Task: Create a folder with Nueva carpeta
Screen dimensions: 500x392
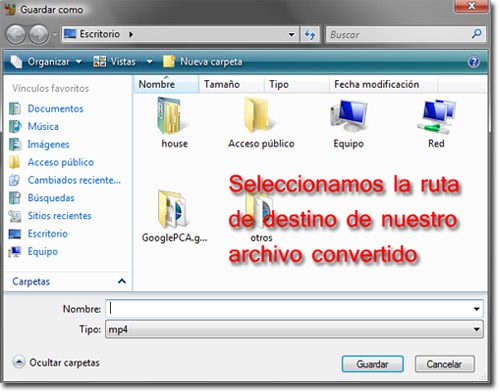Action: 203,62
